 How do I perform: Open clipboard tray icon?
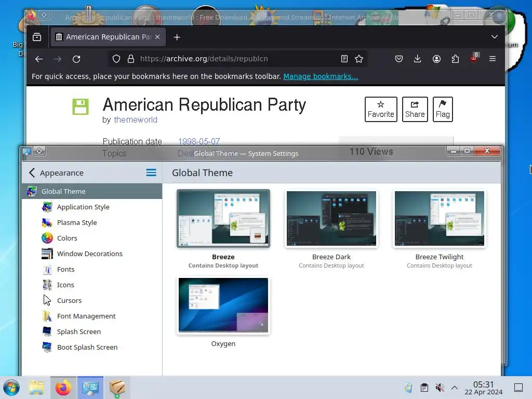pyautogui.click(x=424, y=388)
